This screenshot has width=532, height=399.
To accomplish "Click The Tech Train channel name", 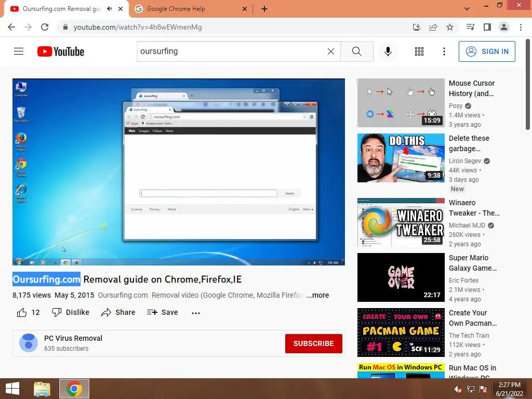I will pyautogui.click(x=469, y=335).
